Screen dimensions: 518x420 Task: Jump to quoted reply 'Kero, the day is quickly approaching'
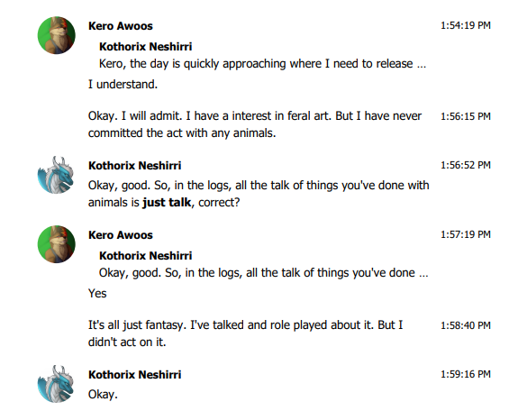[x=262, y=64]
